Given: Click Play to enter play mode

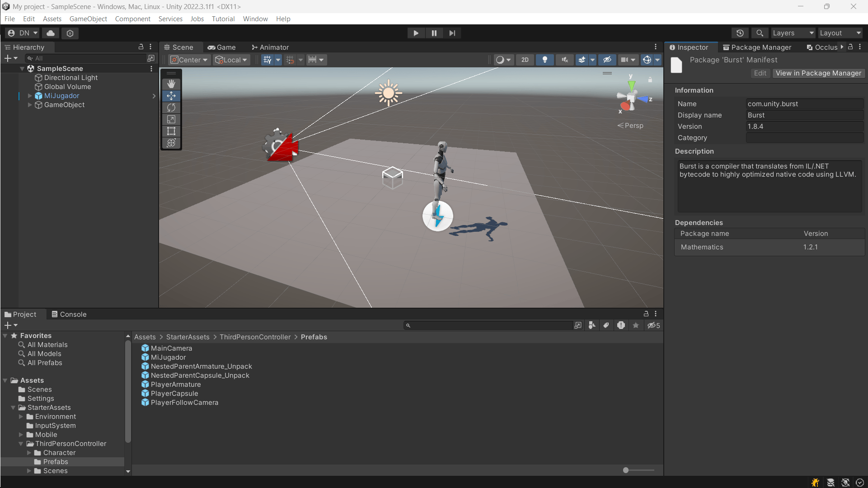Looking at the screenshot, I should tap(416, 33).
